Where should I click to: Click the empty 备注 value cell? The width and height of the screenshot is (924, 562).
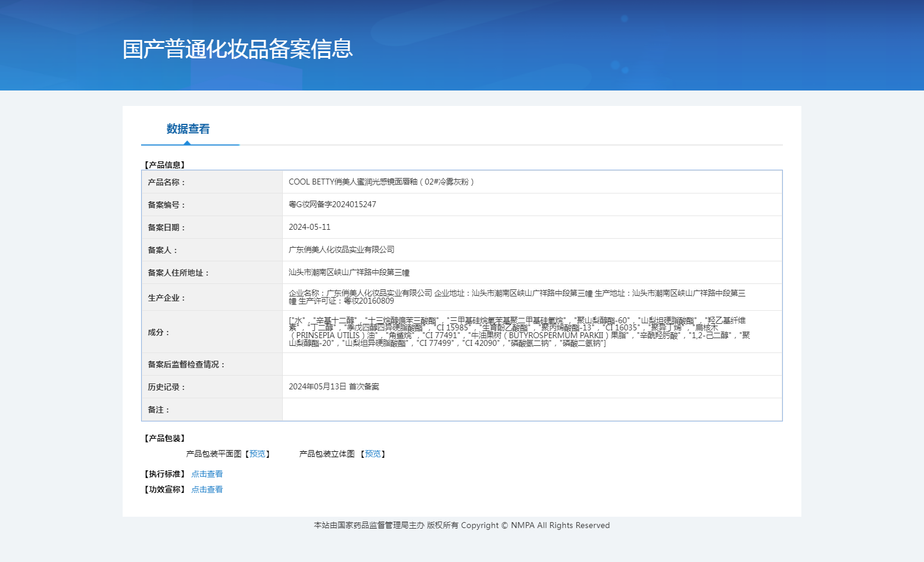[x=532, y=410]
